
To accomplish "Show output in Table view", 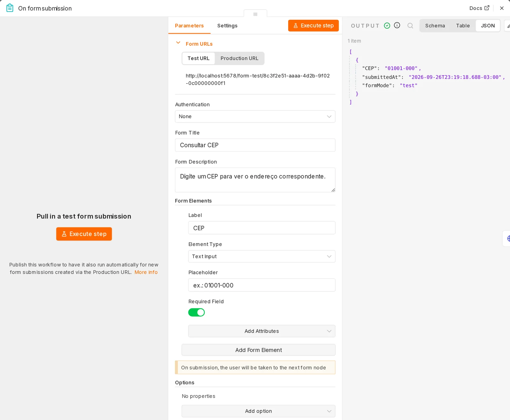I will (463, 26).
